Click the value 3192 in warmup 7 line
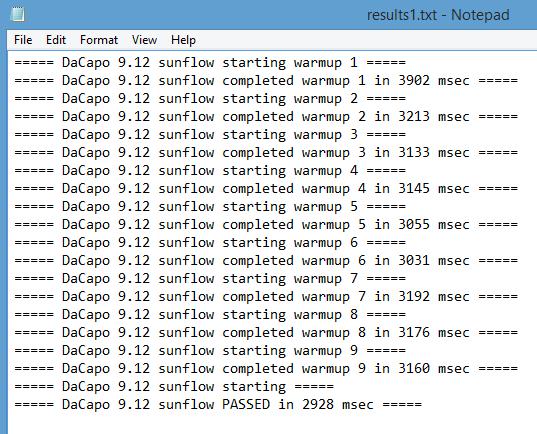Screen dimensions: 537x434 414,296
